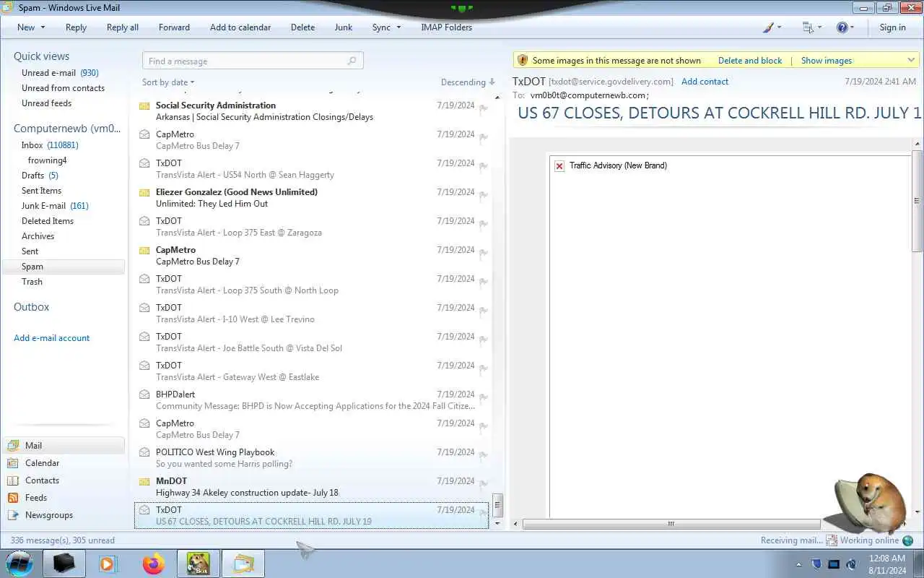This screenshot has width=924, height=578.
Task: Click Delete in the toolbar
Action: [x=302, y=27]
